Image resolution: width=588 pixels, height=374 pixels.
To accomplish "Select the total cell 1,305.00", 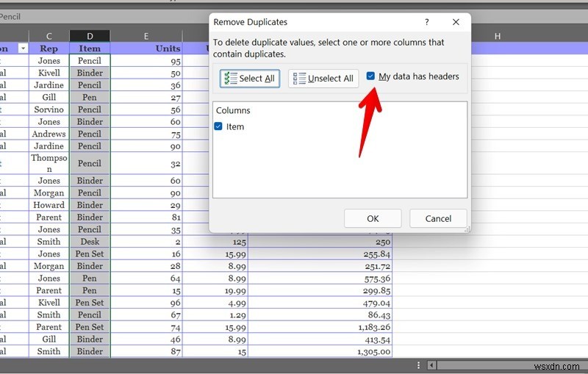I will click(x=320, y=351).
